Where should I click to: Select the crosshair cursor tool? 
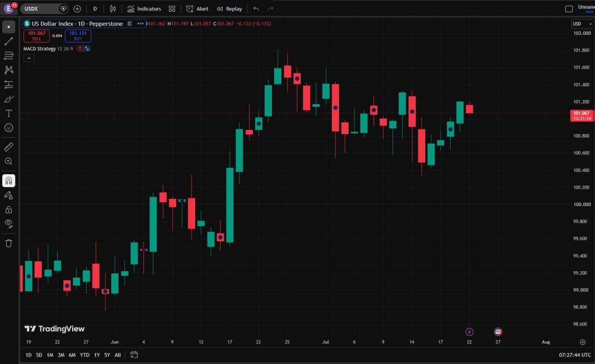(9, 27)
